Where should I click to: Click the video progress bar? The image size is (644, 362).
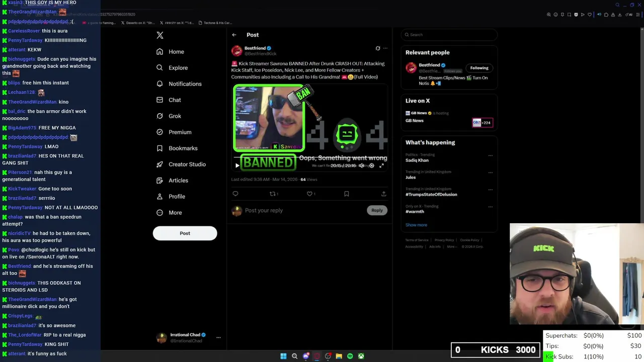pyautogui.click(x=310, y=157)
